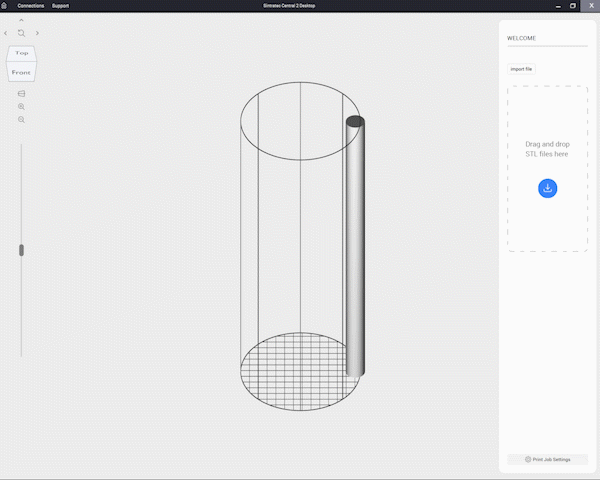
Task: Select the Front face of view cube
Action: point(21,72)
